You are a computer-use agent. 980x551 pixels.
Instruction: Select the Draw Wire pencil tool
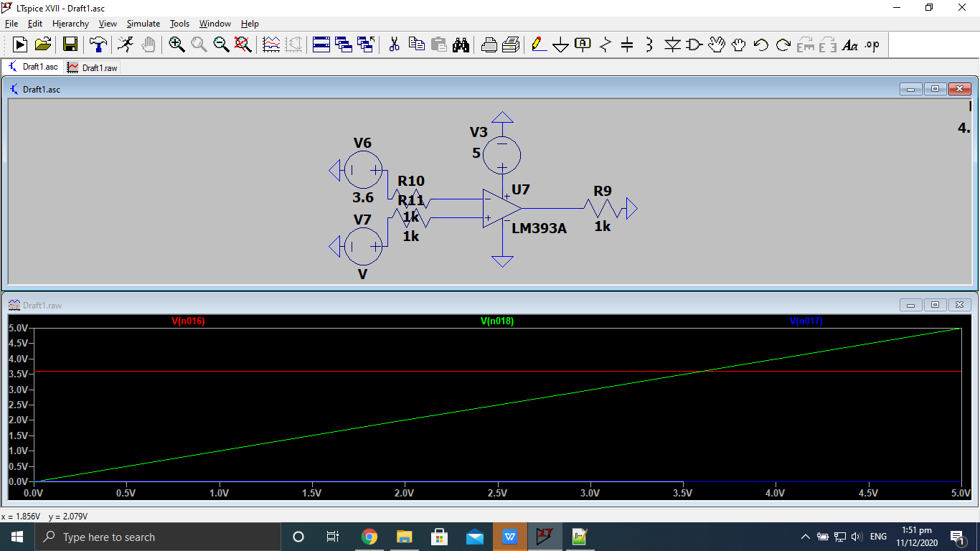pos(539,44)
